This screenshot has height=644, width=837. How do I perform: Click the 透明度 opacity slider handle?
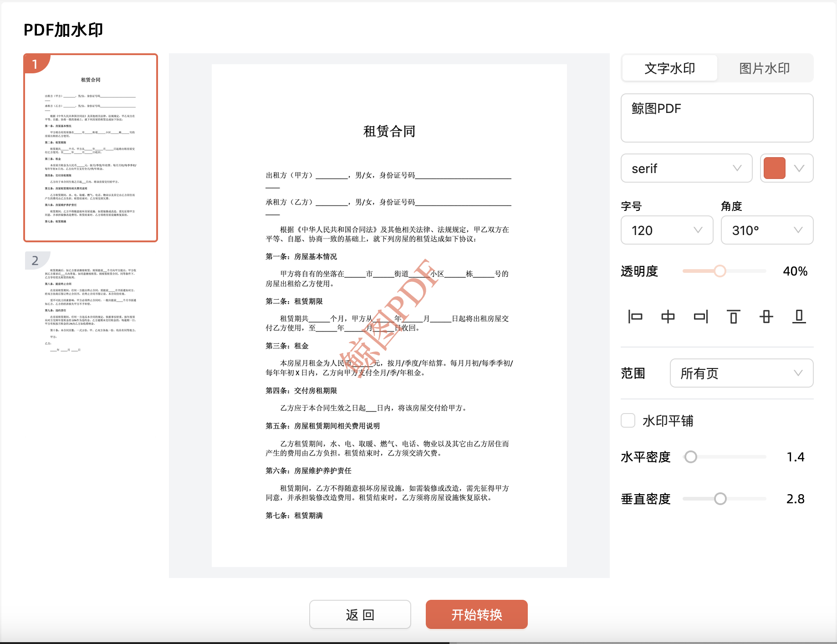click(720, 271)
